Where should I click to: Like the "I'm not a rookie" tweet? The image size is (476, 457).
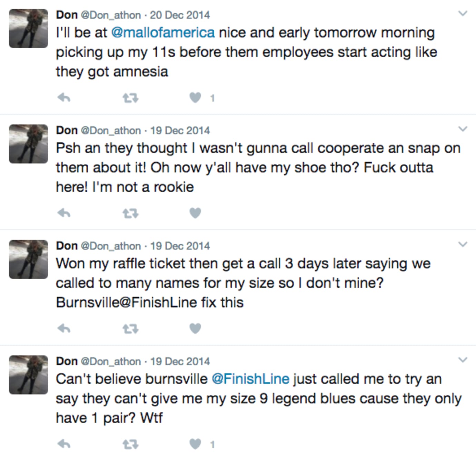point(195,214)
